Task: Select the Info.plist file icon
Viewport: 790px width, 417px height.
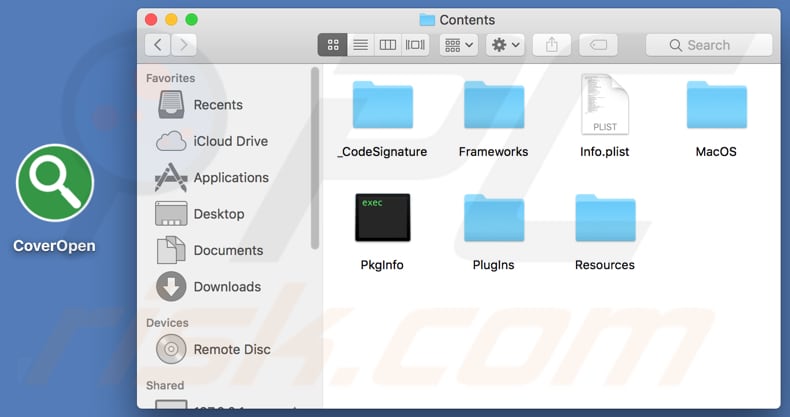Action: [x=605, y=104]
